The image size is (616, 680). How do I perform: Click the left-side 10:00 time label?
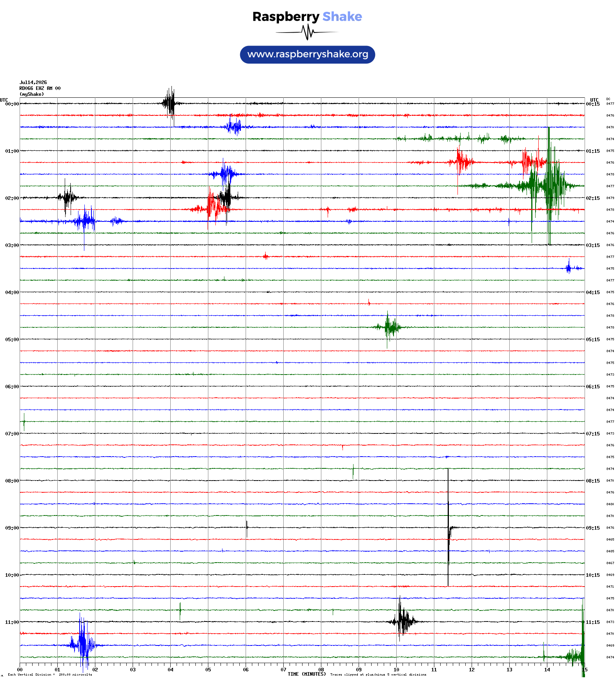point(12,575)
